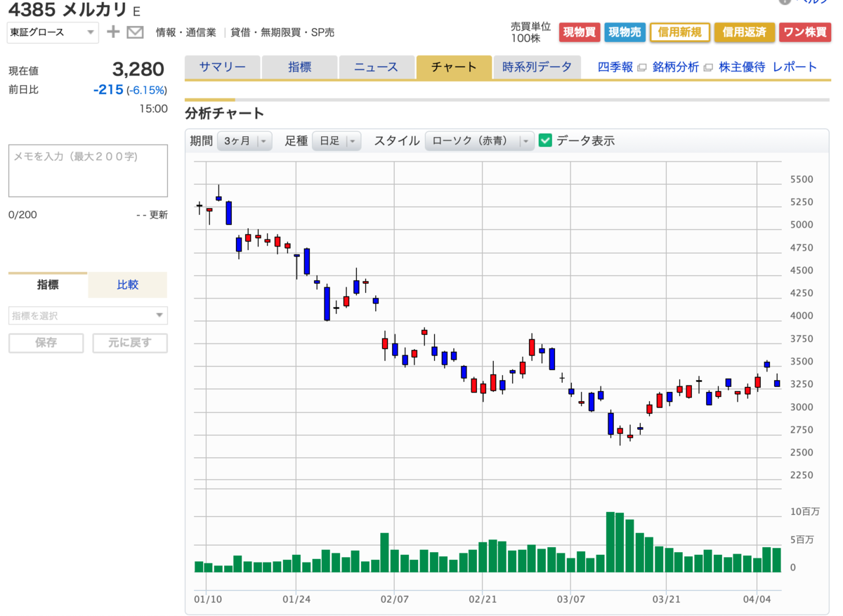The image size is (843, 616).
Task: Open the レポート link
Action: coord(795,67)
